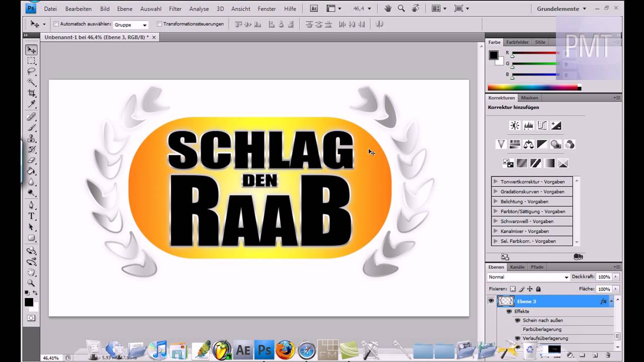Select the Zoom tool in the toolbox
The width and height of the screenshot is (644, 362).
[32, 283]
